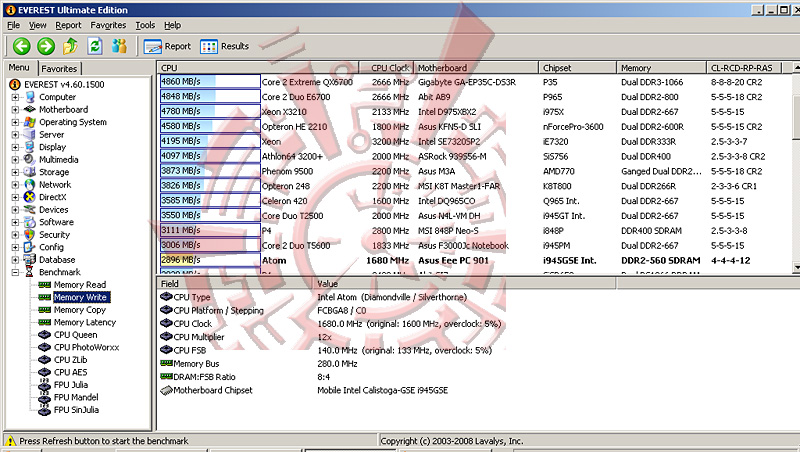Open the Tools menu
800x452 pixels.
coord(145,25)
